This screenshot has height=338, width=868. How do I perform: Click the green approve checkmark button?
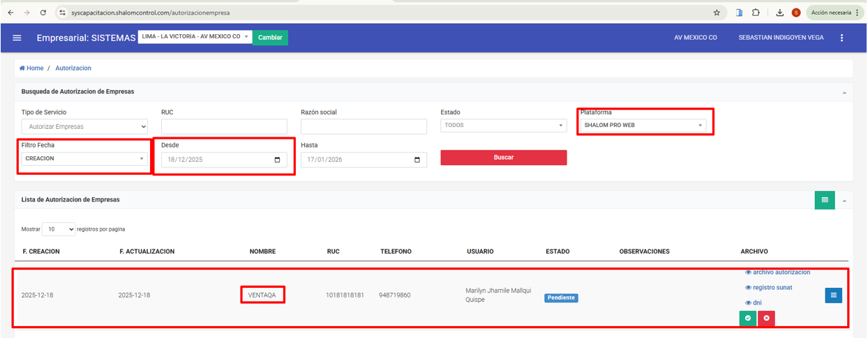[x=747, y=318]
